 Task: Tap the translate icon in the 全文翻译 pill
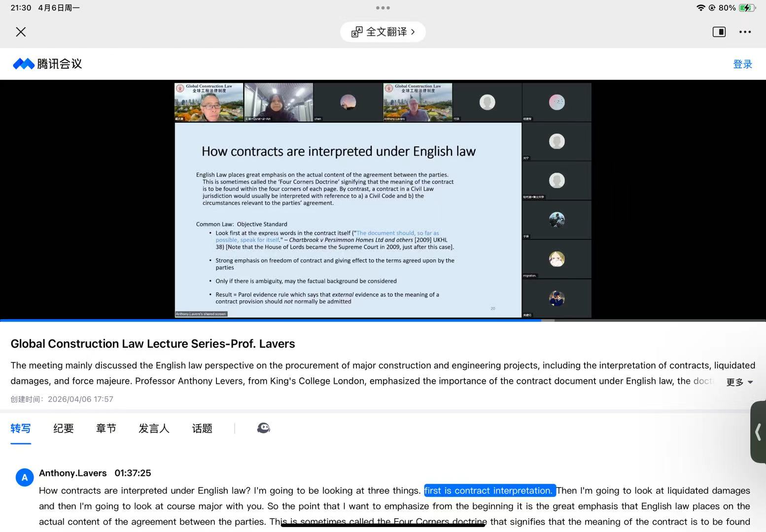[x=357, y=32]
